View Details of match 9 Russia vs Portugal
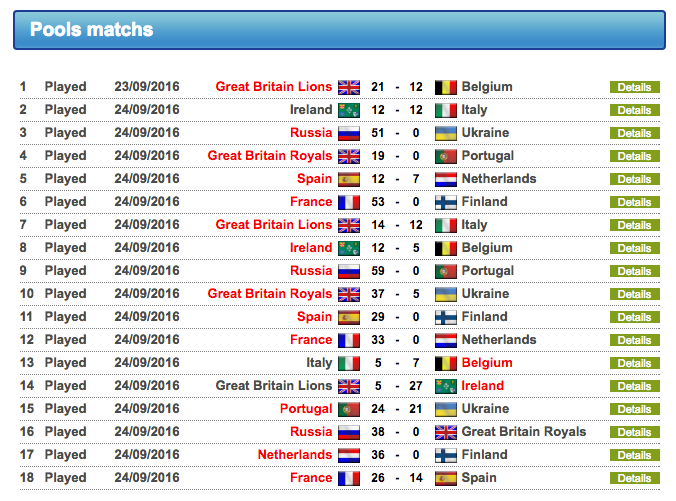Viewport: 676px width, 501px height. pos(634,271)
